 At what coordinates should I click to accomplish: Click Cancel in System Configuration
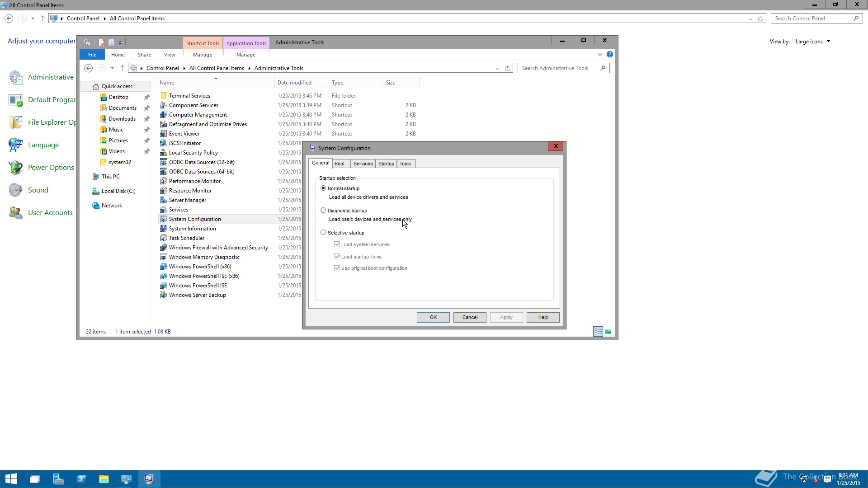pyautogui.click(x=470, y=318)
